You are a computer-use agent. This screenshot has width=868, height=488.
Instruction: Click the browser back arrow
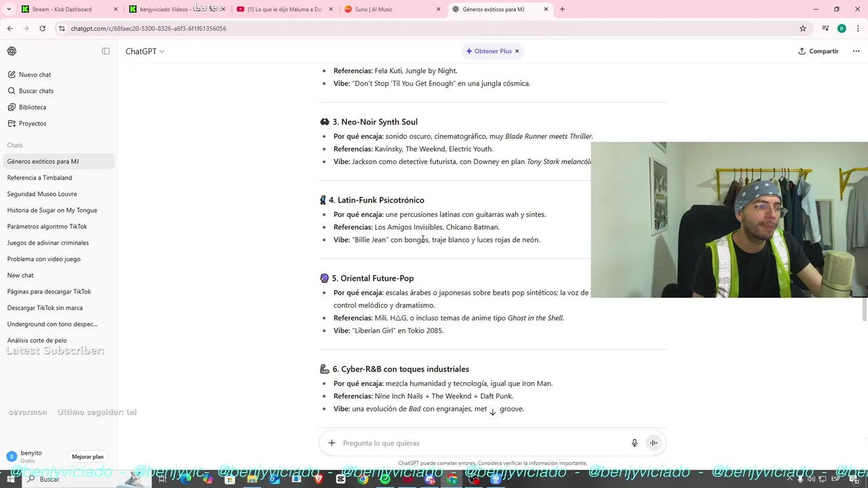point(10,28)
